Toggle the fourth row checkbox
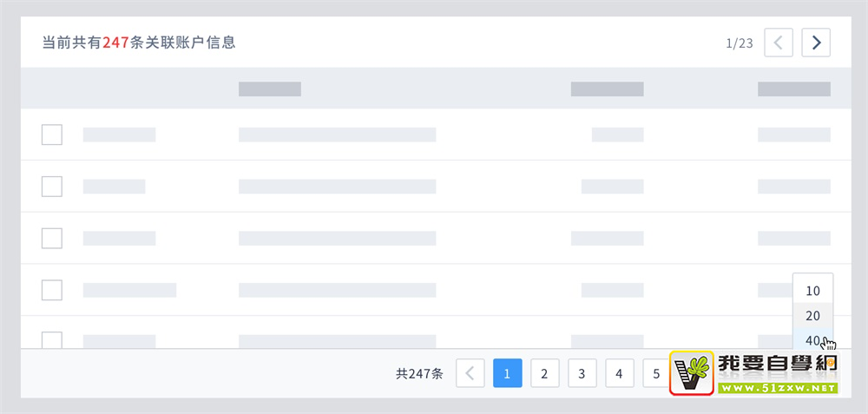Viewport: 868px width, 414px height. click(52, 290)
